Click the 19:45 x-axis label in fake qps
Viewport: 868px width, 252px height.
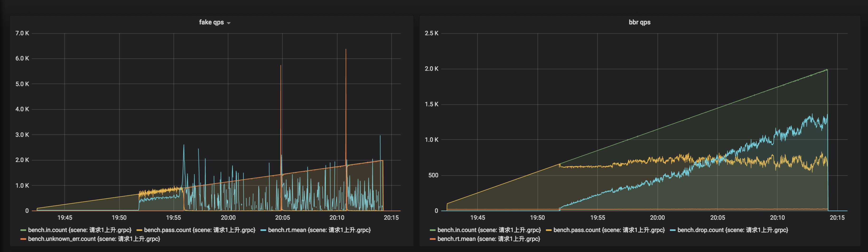pos(65,218)
